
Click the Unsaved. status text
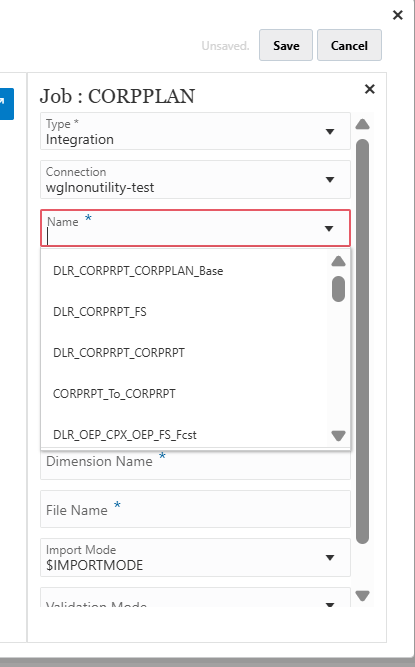tap(225, 46)
